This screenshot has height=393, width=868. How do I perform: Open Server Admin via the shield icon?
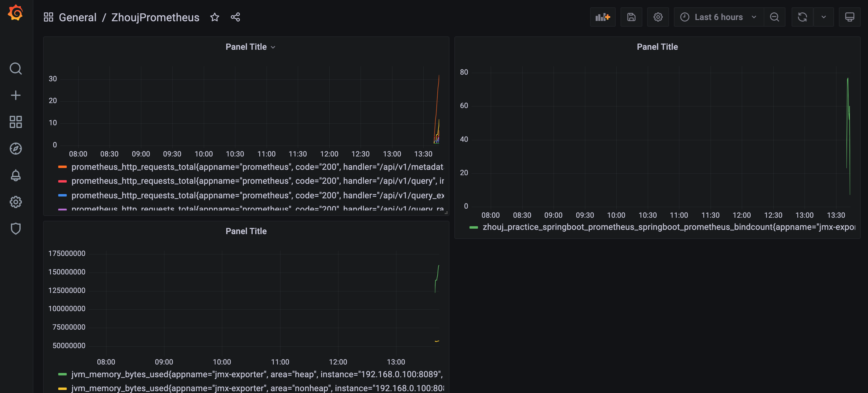[15, 229]
